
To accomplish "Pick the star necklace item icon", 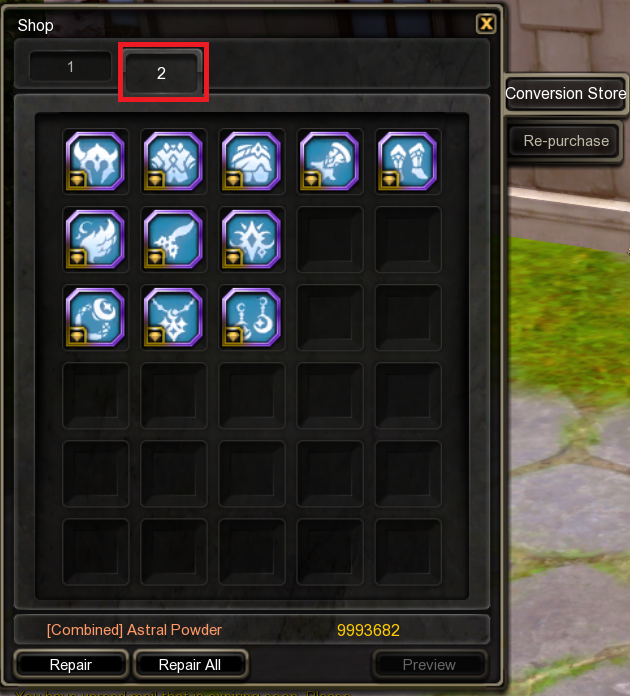I will [x=174, y=317].
